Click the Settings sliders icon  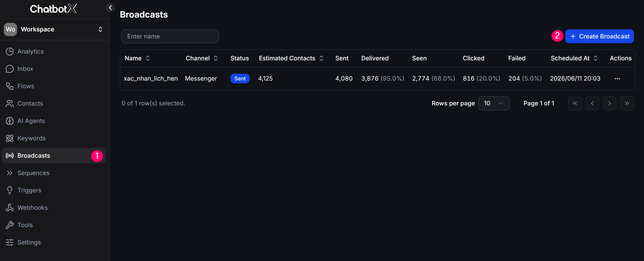pyautogui.click(x=10, y=242)
